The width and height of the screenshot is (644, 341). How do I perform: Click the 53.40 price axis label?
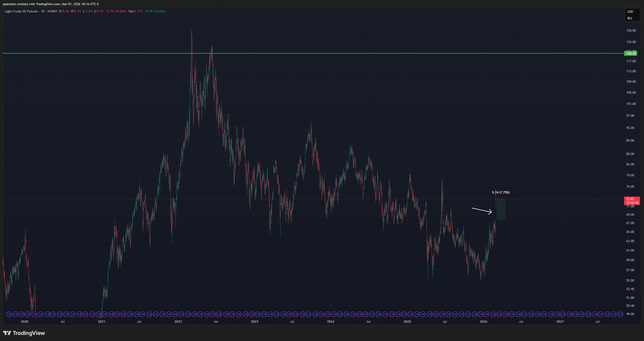tap(630, 288)
